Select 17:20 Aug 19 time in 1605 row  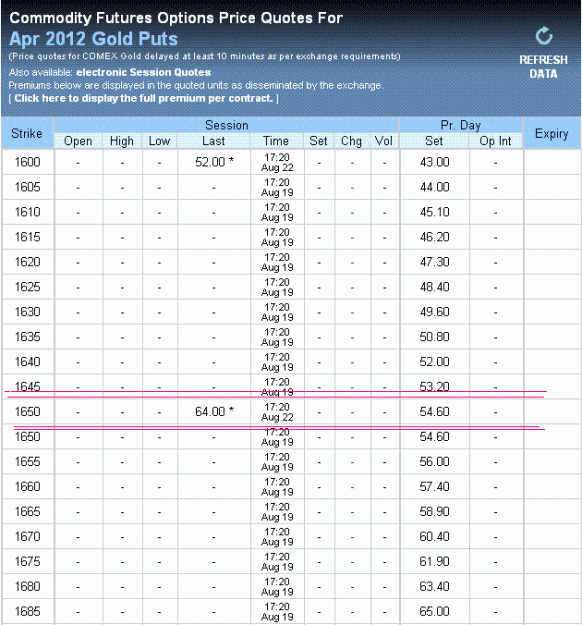[277, 187]
